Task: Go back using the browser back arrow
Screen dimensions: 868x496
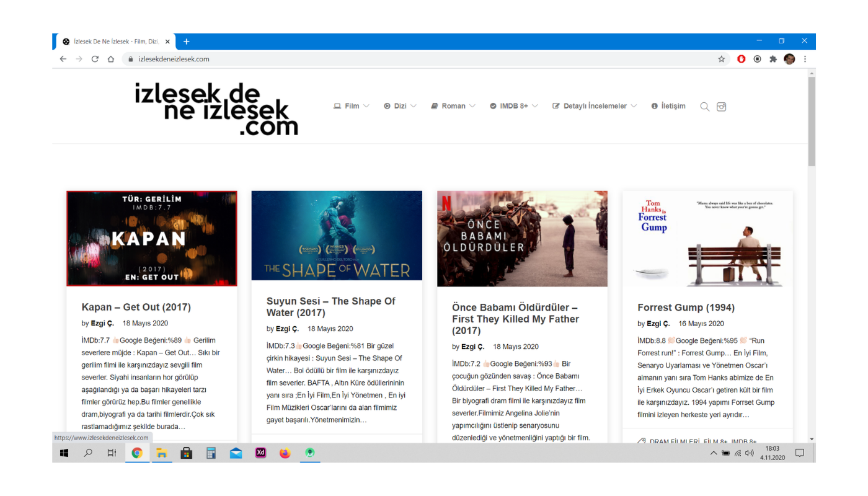Action: (63, 59)
